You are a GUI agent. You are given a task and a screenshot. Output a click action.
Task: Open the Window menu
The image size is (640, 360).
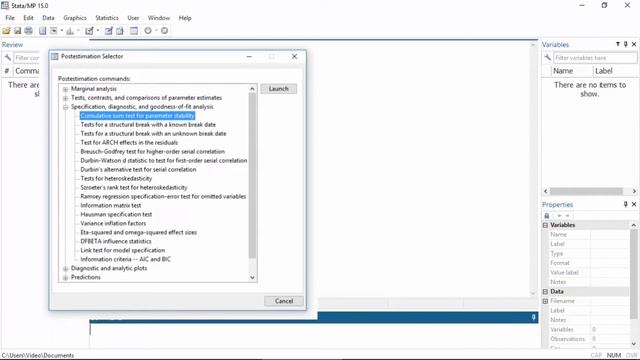159,18
